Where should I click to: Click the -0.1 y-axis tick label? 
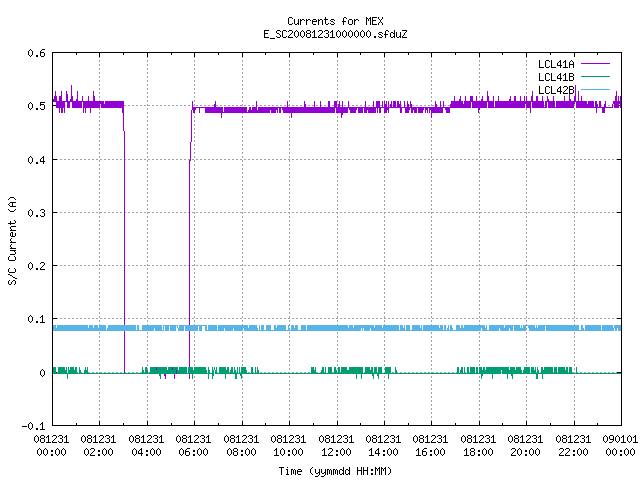pyautogui.click(x=33, y=426)
